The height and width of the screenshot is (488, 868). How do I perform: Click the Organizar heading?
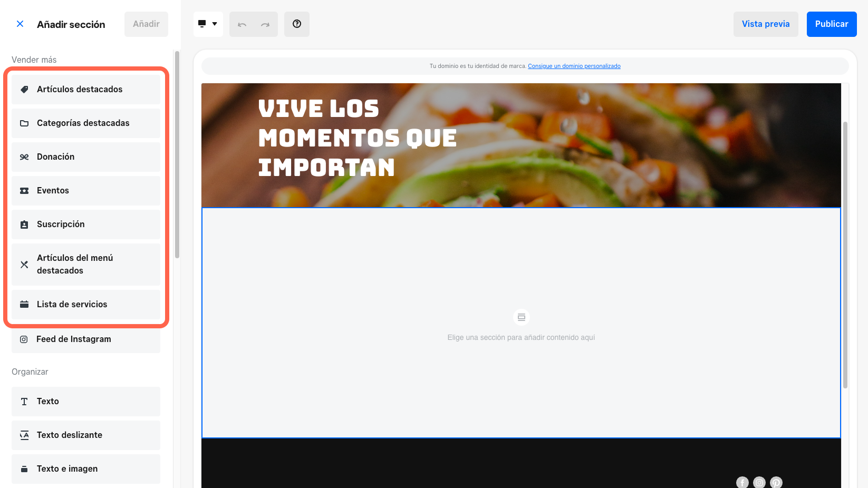pyautogui.click(x=30, y=372)
